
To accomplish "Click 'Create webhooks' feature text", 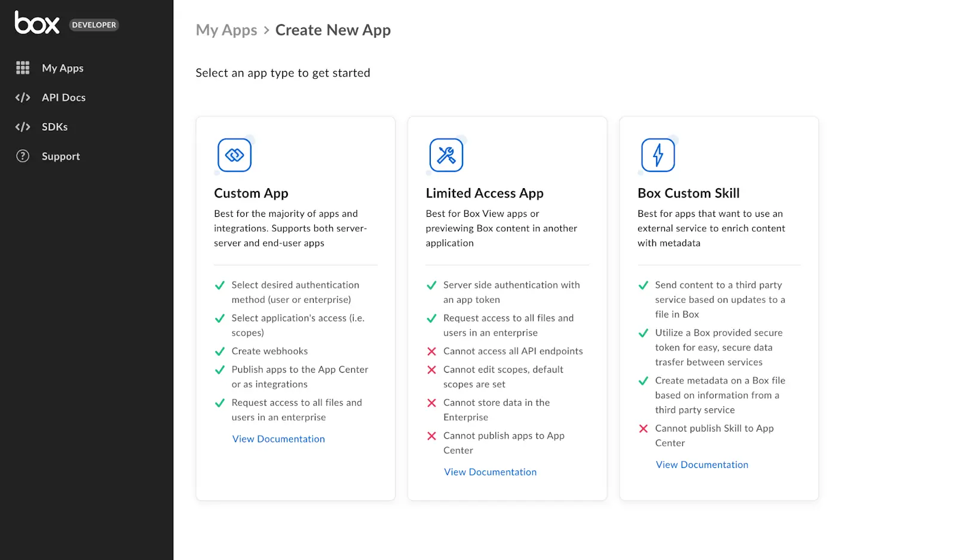I will (x=269, y=352).
